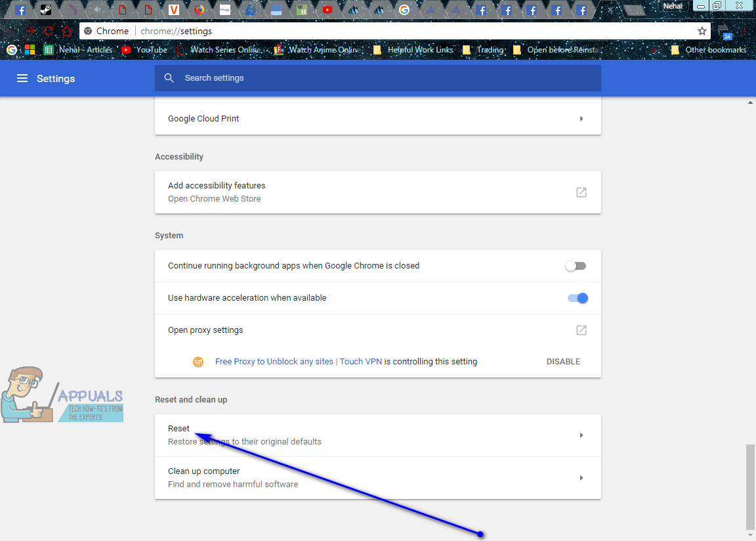Click the Touch VPN extension icon
This screenshot has width=756, height=541.
(x=198, y=362)
